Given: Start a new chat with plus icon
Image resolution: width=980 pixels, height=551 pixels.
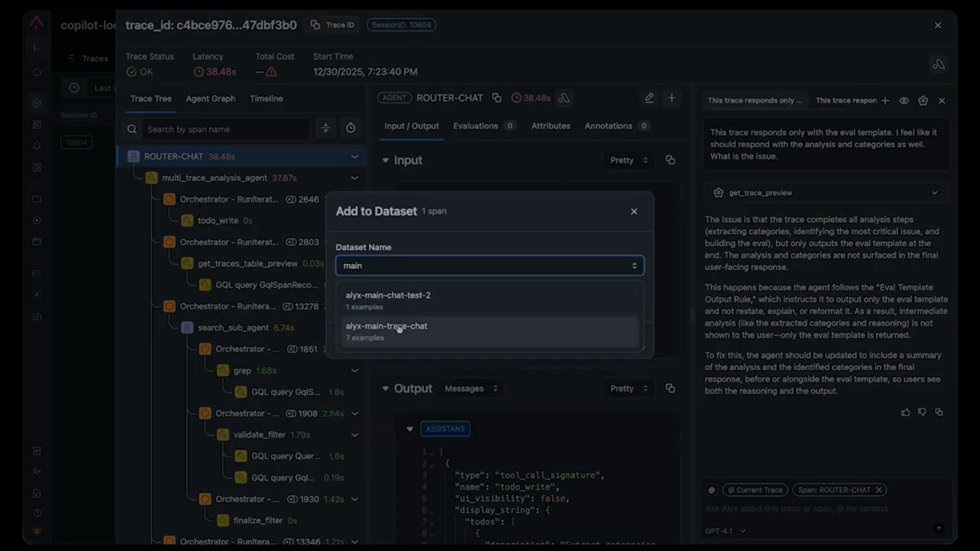Looking at the screenshot, I should [885, 101].
